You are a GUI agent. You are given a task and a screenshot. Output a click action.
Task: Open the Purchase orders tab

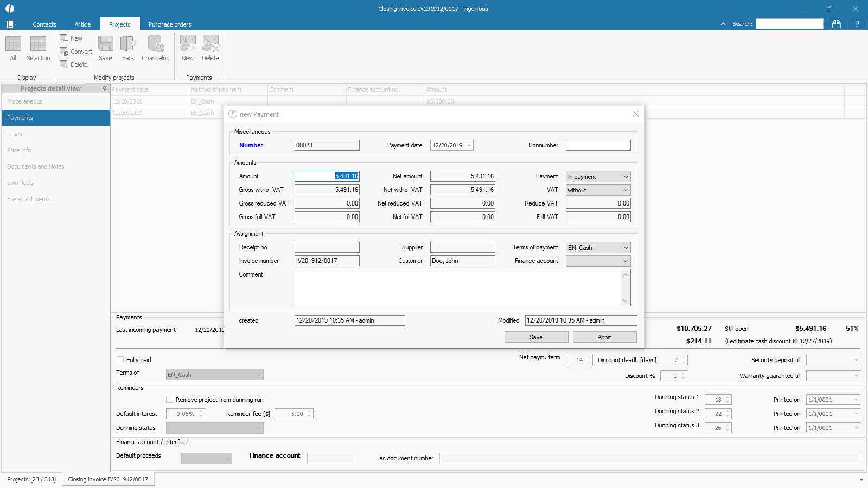[170, 24]
